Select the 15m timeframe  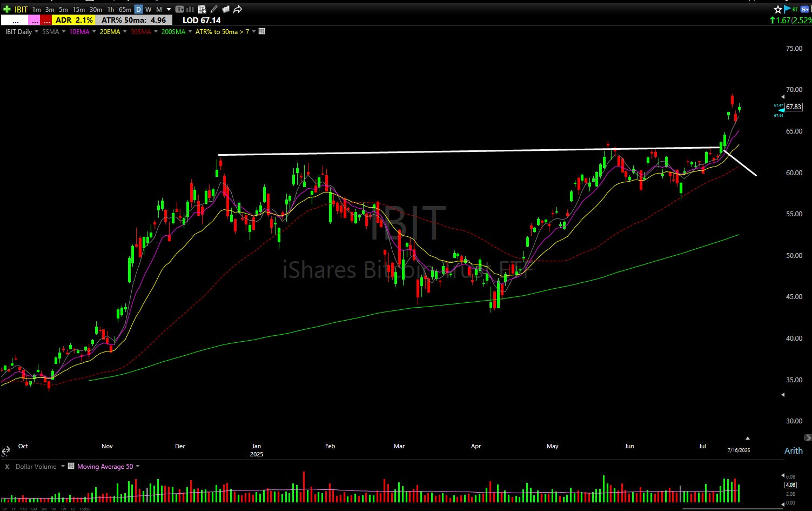79,9
